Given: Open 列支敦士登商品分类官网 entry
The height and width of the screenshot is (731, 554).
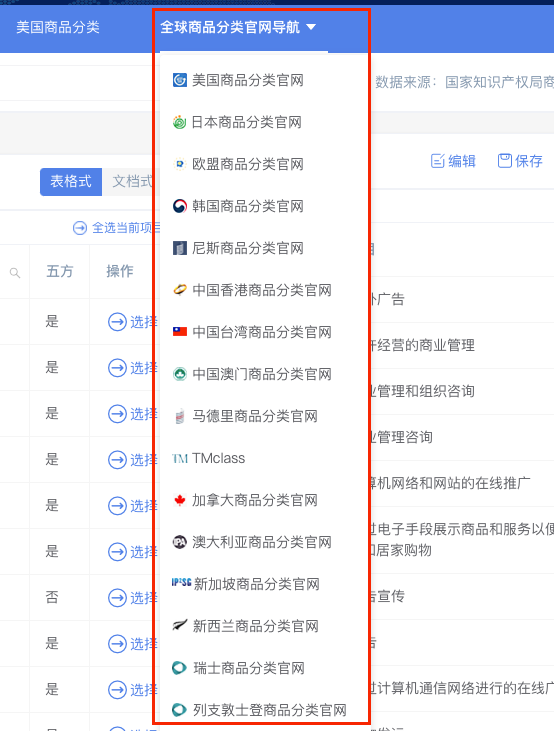Looking at the screenshot, I should 270,710.
